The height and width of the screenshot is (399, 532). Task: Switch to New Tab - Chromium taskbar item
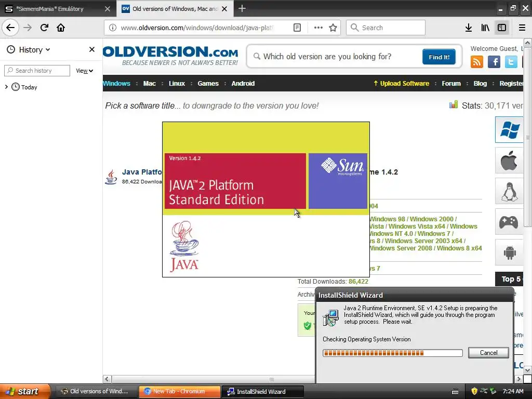(x=179, y=391)
